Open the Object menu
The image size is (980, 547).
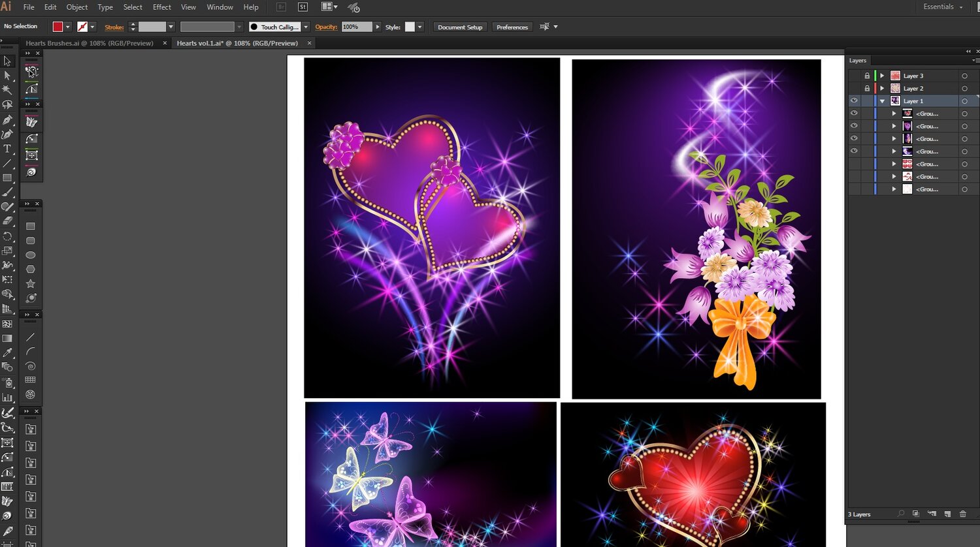pos(77,7)
